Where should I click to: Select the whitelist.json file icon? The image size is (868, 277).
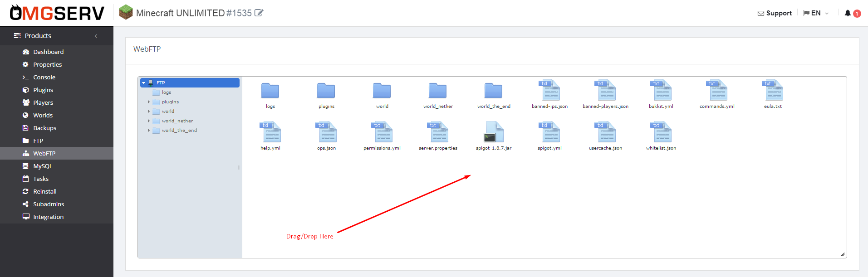tap(661, 132)
